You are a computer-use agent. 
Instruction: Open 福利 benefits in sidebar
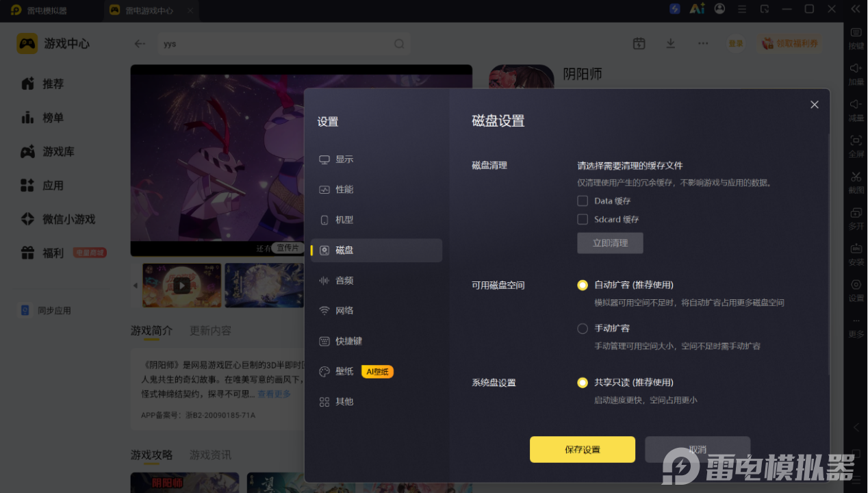click(x=42, y=253)
